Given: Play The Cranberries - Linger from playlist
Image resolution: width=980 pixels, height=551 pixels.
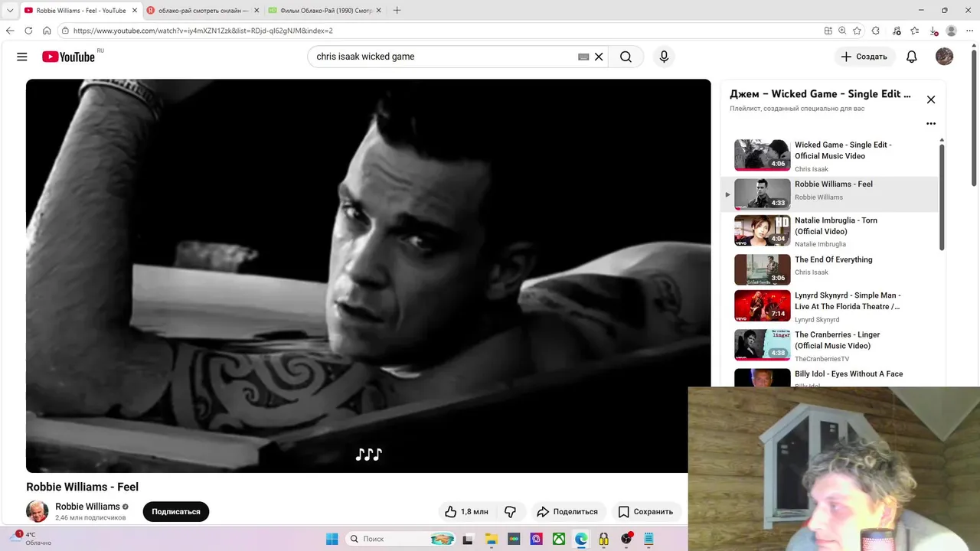Looking at the screenshot, I should coord(830,345).
